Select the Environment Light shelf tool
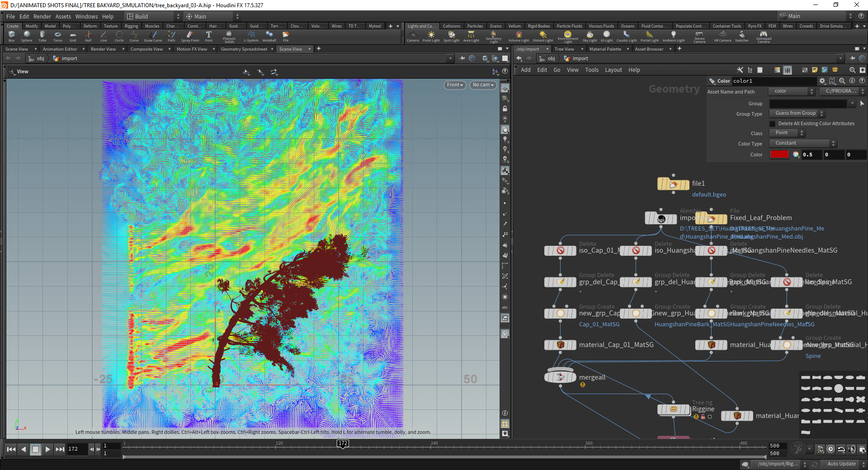The height and width of the screenshot is (470, 868). coord(568,36)
